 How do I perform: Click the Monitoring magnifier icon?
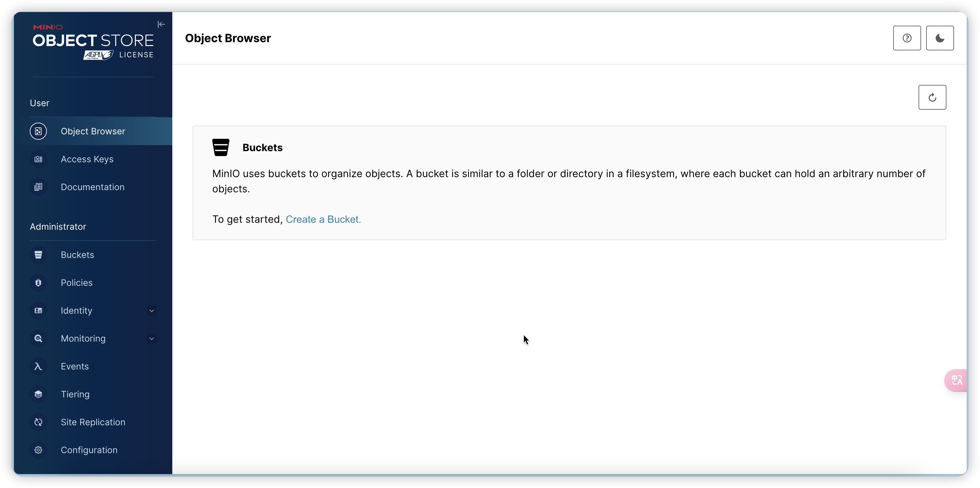[x=38, y=338]
